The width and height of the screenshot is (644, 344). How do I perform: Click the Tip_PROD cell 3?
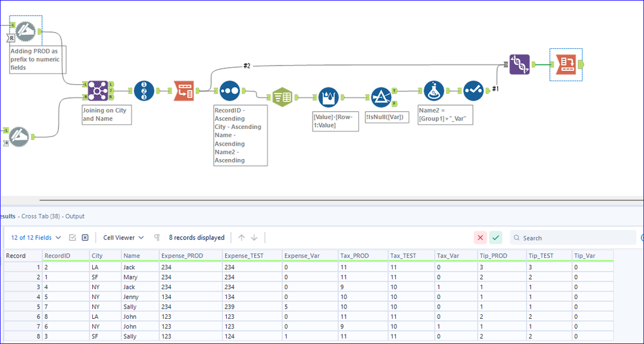502,267
